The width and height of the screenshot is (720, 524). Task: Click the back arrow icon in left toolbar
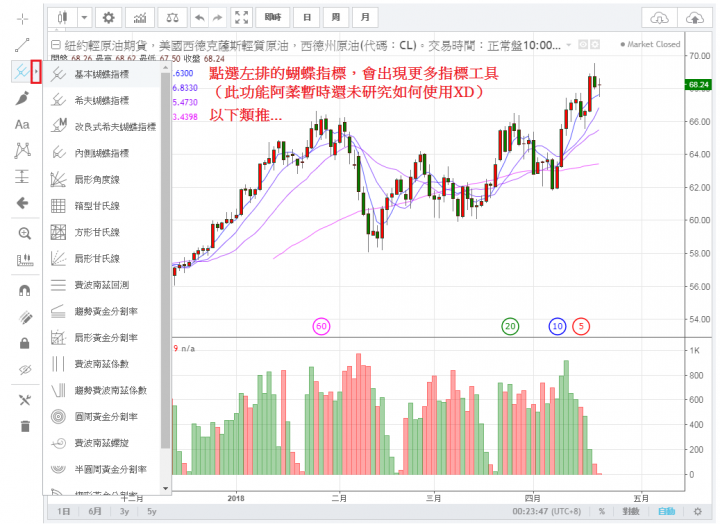click(x=22, y=203)
